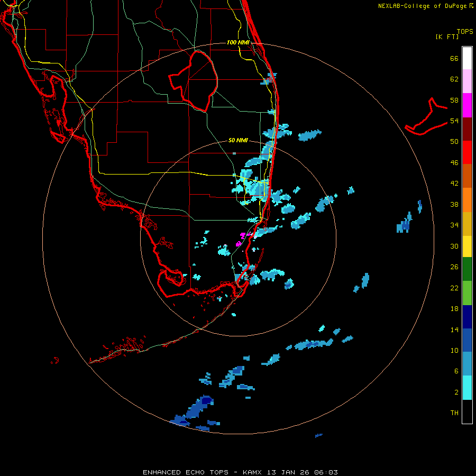Click the 22 scale label
The width and height of the screenshot is (476, 476).
[x=454, y=288]
